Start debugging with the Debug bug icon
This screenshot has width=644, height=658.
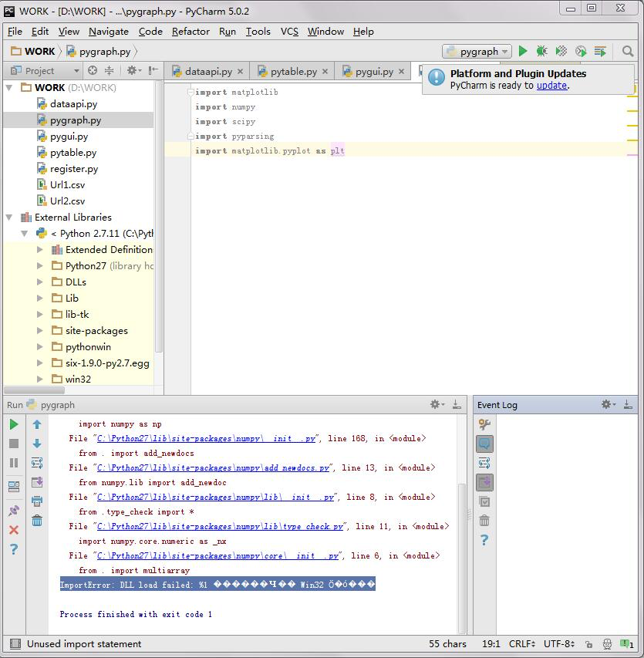click(x=542, y=52)
